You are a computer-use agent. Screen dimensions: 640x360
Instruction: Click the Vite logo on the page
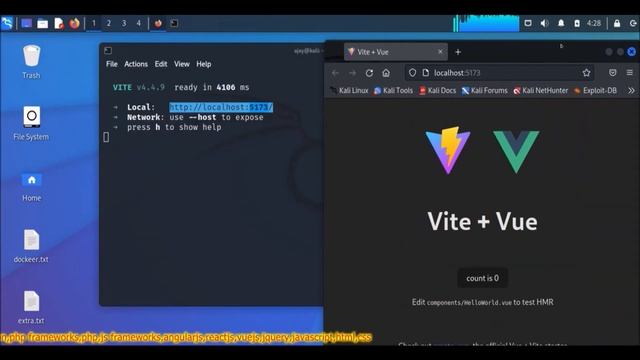[x=448, y=151]
